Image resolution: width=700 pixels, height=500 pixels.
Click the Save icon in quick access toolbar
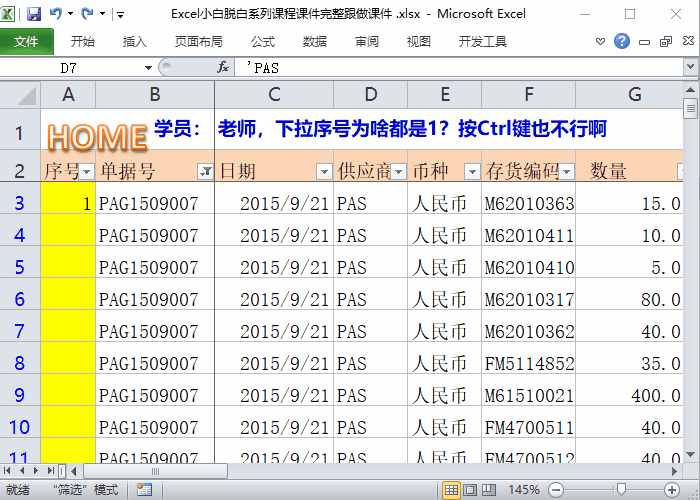click(34, 14)
